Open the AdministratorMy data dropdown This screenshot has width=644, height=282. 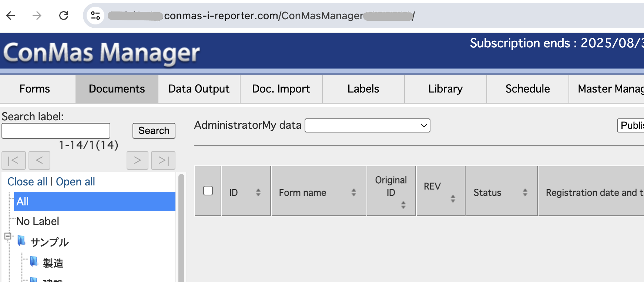(x=368, y=125)
